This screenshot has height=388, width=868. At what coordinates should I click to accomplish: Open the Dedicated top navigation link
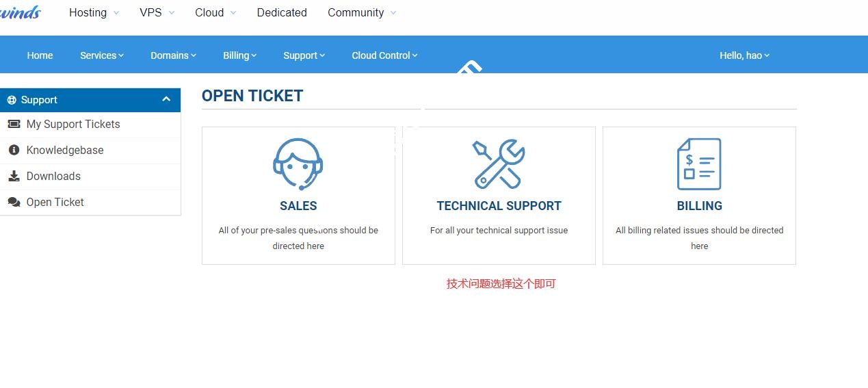(x=282, y=12)
